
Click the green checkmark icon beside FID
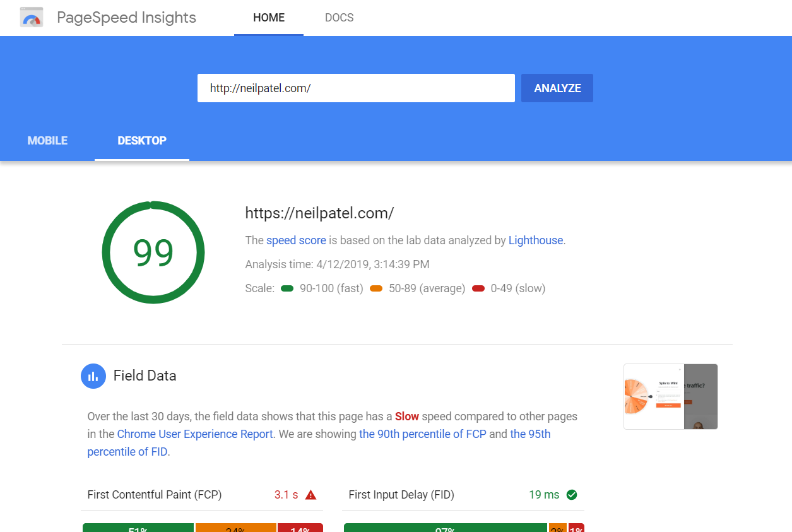[572, 495]
